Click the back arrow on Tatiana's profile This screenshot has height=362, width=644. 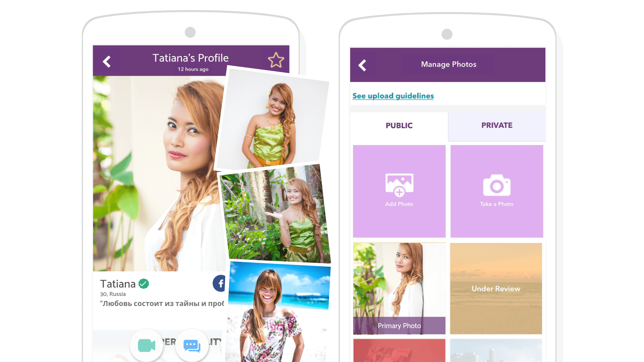point(107,61)
